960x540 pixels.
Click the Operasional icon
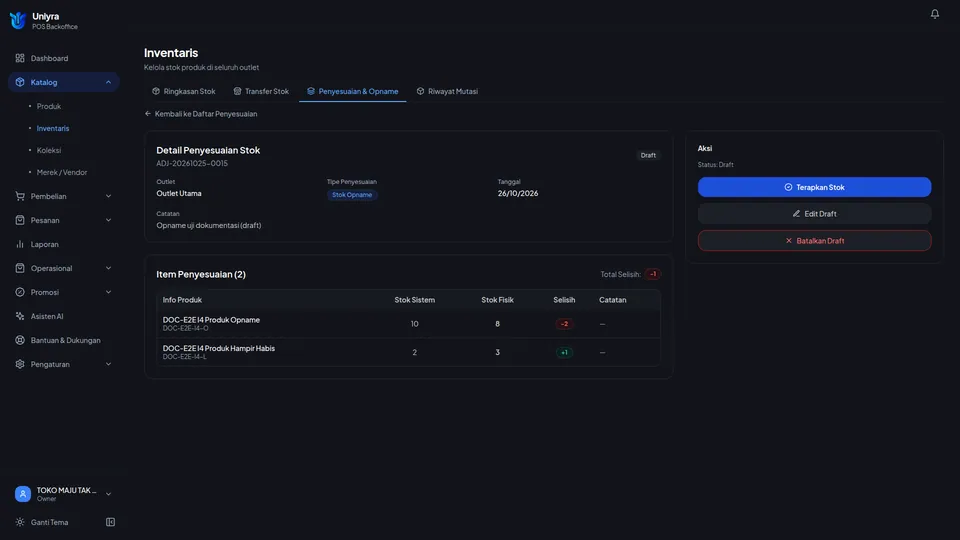20,268
